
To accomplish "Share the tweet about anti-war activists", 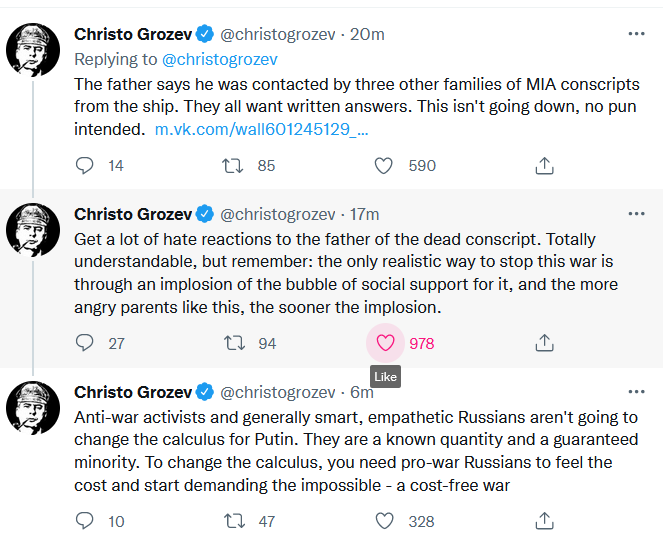I will (x=544, y=521).
